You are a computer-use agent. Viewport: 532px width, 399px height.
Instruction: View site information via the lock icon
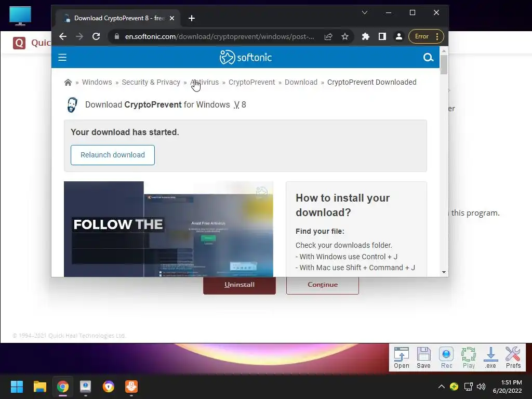117,37
